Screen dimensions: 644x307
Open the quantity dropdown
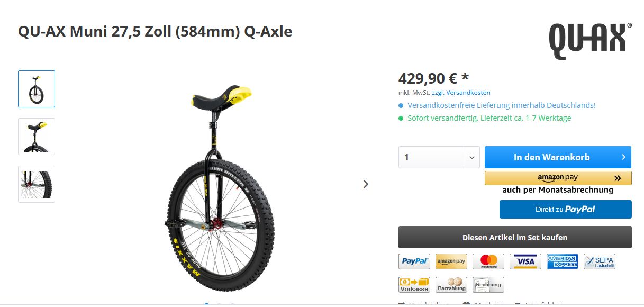click(x=471, y=157)
